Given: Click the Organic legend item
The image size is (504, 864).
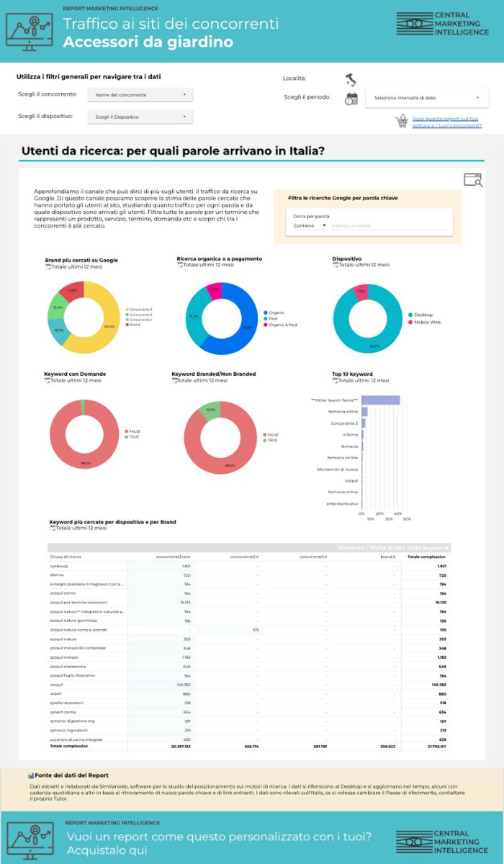Looking at the screenshot, I should (276, 312).
